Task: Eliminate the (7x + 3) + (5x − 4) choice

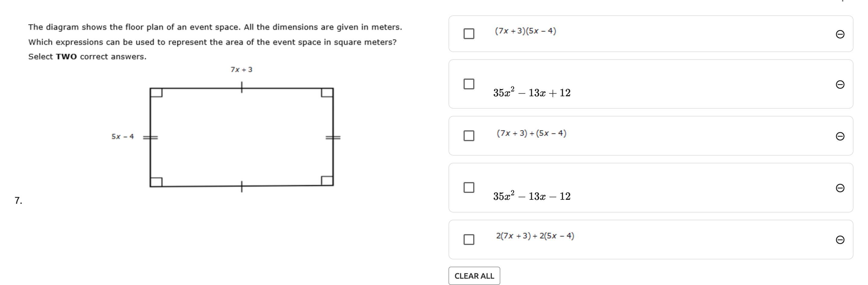Action: tap(840, 136)
